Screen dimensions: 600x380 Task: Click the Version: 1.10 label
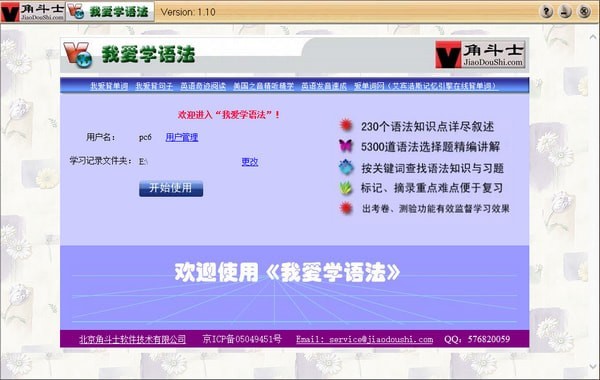point(188,12)
